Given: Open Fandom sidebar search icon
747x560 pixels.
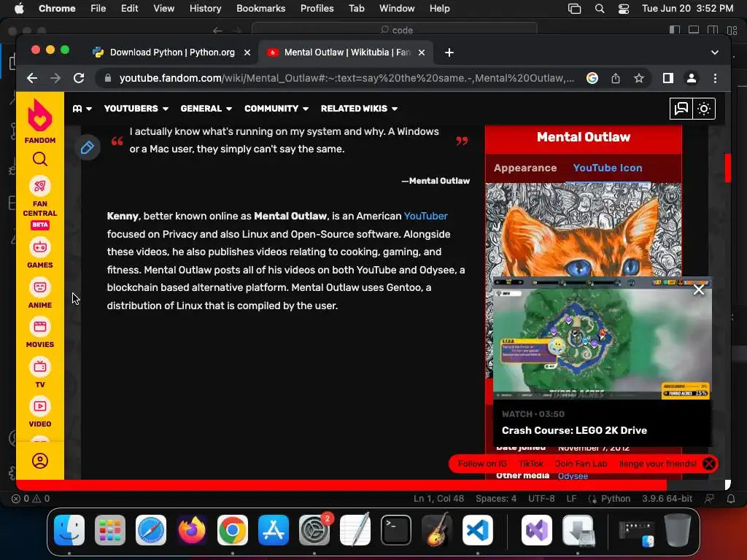Looking at the screenshot, I should point(40,159).
